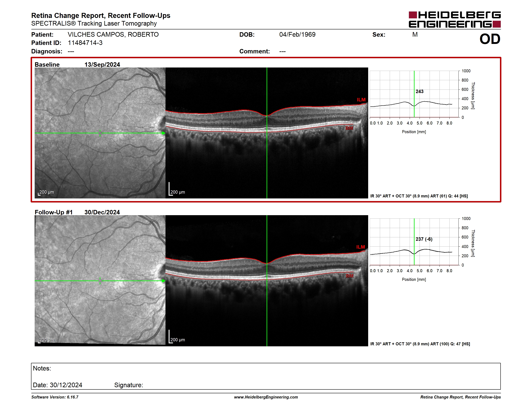532x411 pixels.
Task: Click the Retina Change Report title
Action: (101, 16)
